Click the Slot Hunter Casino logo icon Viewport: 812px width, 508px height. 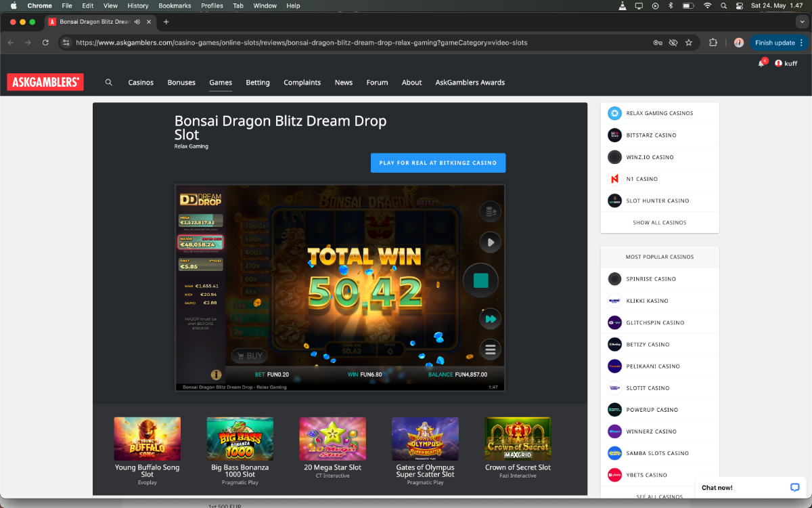tap(614, 200)
